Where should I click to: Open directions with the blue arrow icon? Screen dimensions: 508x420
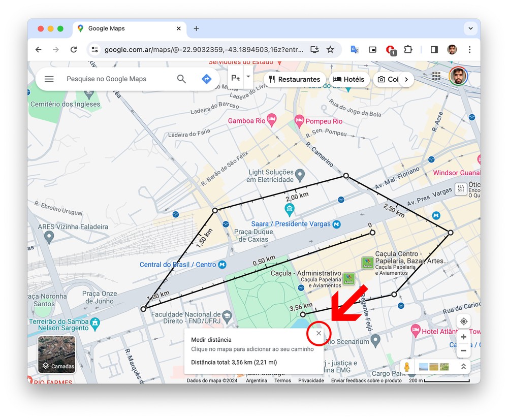(x=206, y=79)
